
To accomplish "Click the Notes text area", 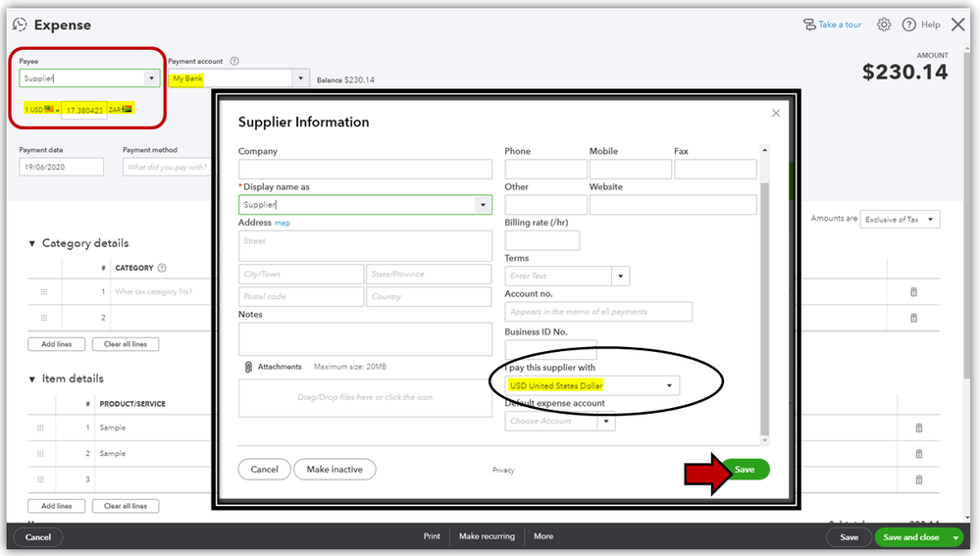I will pos(365,339).
